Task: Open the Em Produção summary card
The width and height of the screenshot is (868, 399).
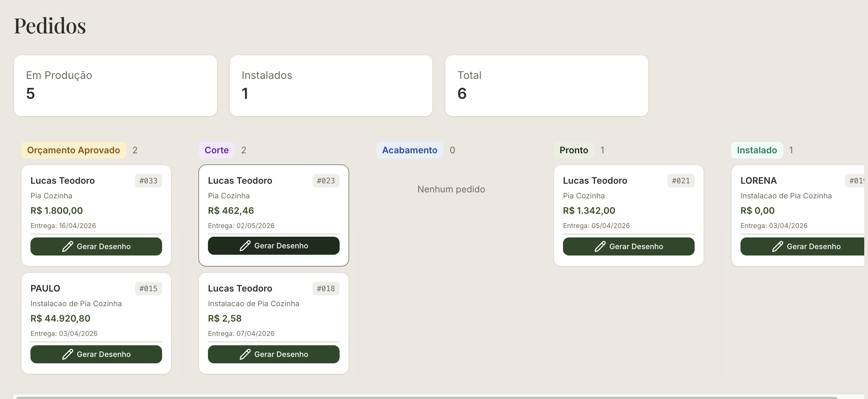Action: [115, 86]
